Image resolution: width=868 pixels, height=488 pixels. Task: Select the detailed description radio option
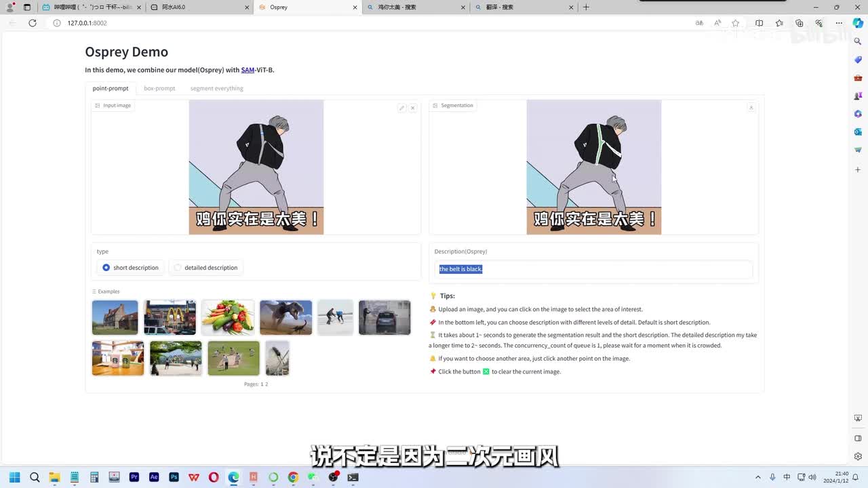tap(178, 268)
